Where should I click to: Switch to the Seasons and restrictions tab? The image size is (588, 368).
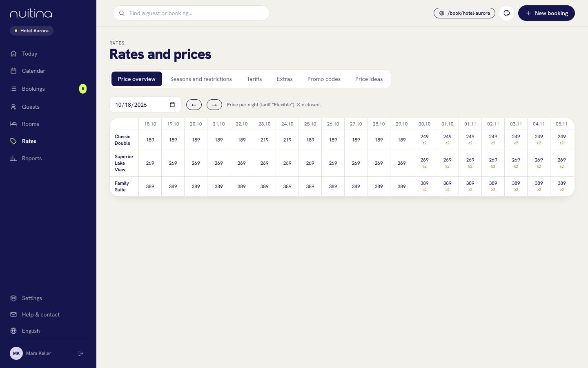201,79
